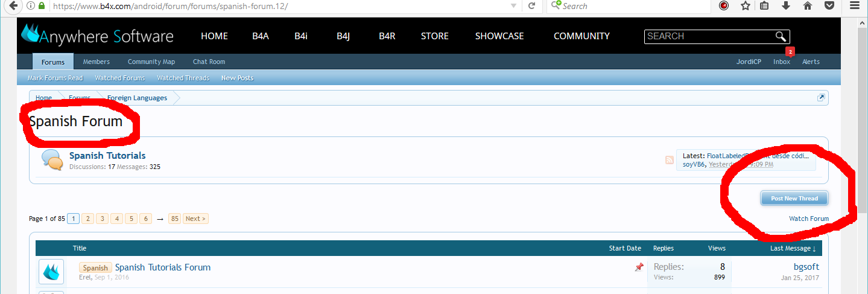
Task: Go to page 4
Action: pyautogui.click(x=116, y=219)
